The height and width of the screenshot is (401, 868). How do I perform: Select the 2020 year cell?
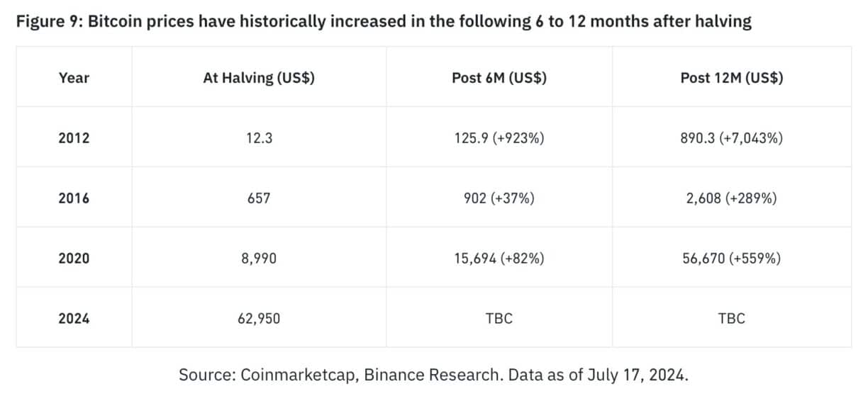click(74, 259)
